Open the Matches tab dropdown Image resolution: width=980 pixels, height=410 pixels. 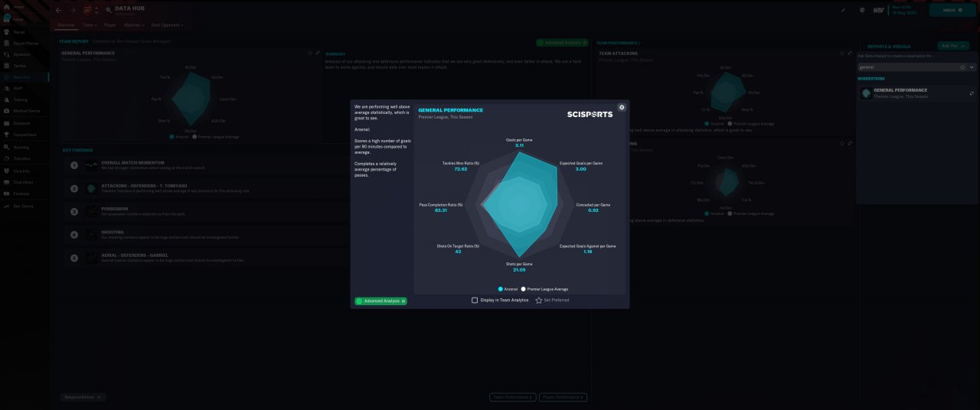point(134,25)
